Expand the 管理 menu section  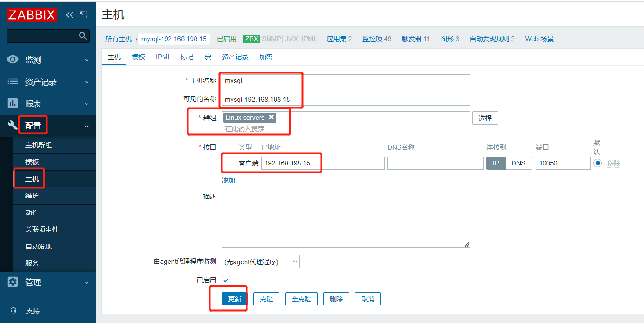(x=87, y=283)
